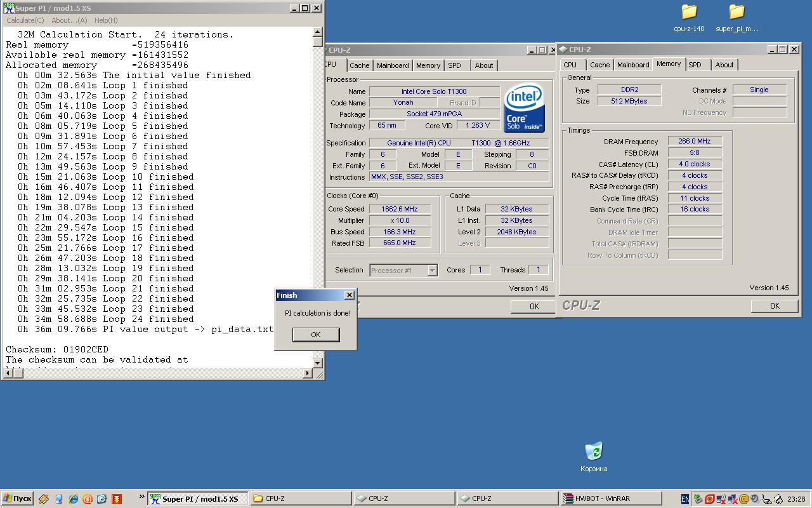Click the green safely remove hardware tray icon
The width and height of the screenshot is (812, 508).
698,499
